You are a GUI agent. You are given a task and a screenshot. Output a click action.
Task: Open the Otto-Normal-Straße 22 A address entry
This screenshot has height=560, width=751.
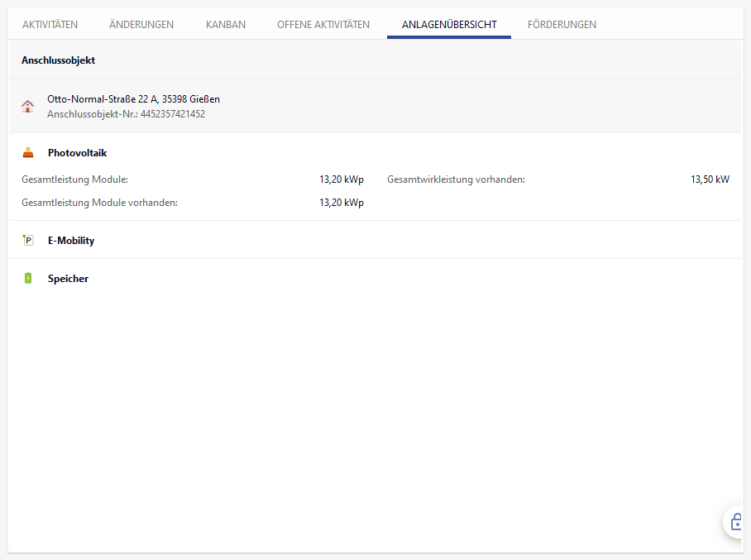[x=133, y=99]
